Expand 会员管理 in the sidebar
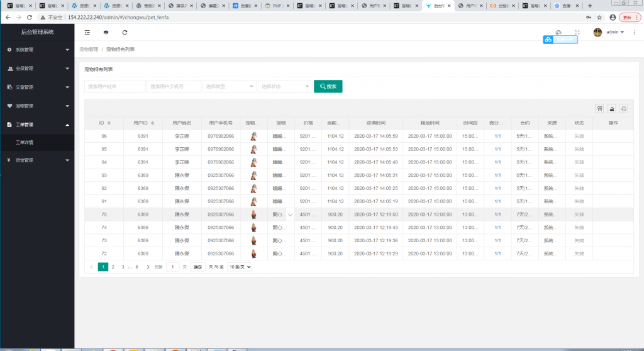The width and height of the screenshot is (644, 351). pos(38,68)
